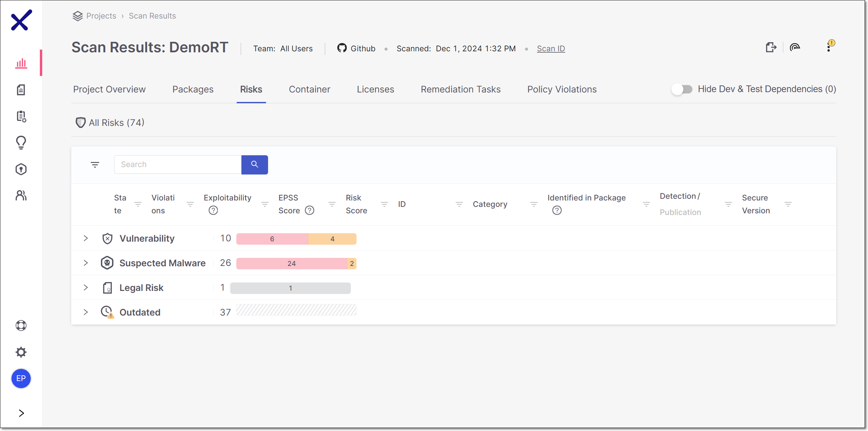Viewport: 868px width, 431px height.
Task: Open the policy document with gear icon
Action: point(21,116)
